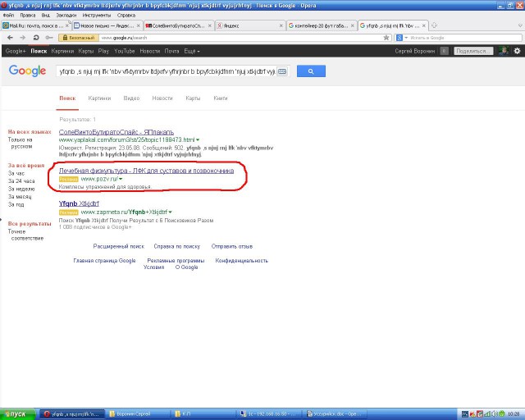Viewport: 525px width, 420px height.
Task: Click the Google logo
Action: pos(27,71)
